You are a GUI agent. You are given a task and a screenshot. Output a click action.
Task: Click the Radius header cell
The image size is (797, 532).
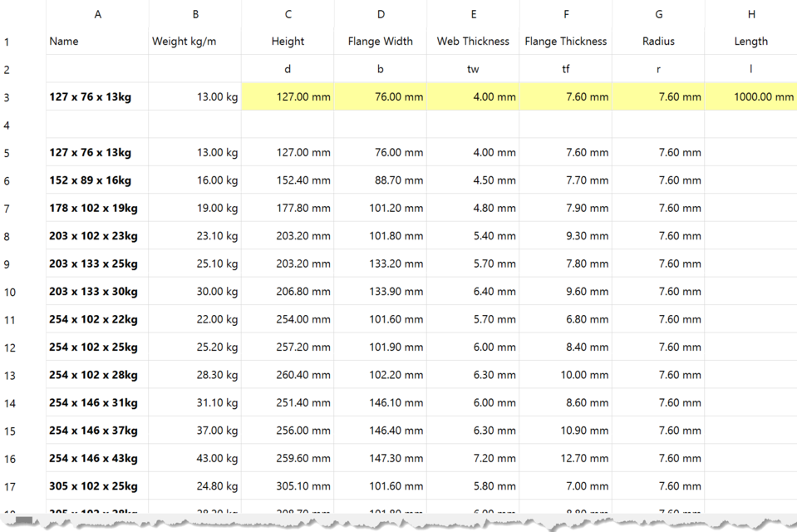658,42
